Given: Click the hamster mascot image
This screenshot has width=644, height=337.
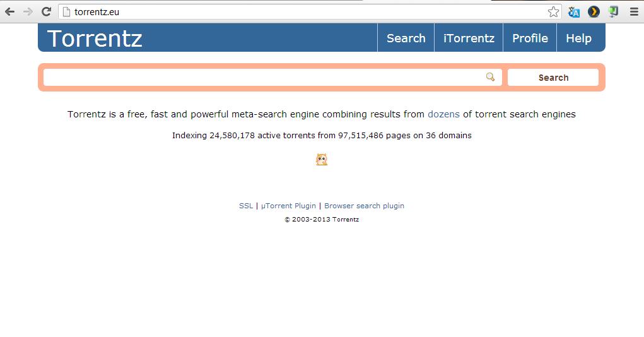Looking at the screenshot, I should (322, 160).
